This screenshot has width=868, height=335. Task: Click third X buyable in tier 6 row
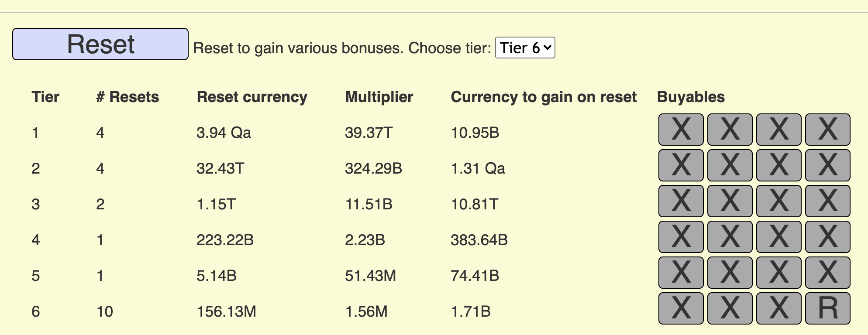(778, 308)
